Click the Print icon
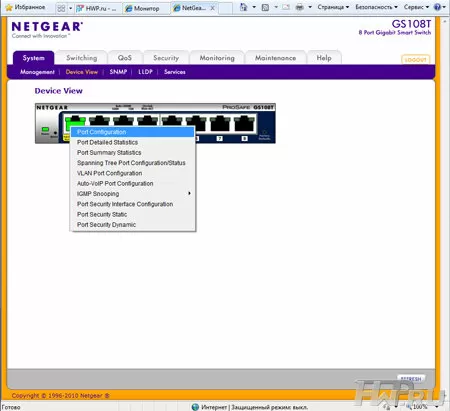 click(x=300, y=7)
